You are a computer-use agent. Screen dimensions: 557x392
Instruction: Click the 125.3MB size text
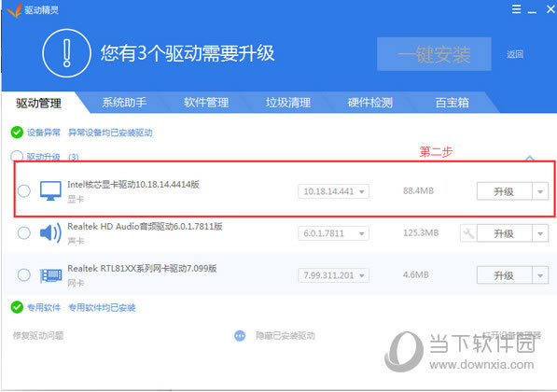coord(421,233)
